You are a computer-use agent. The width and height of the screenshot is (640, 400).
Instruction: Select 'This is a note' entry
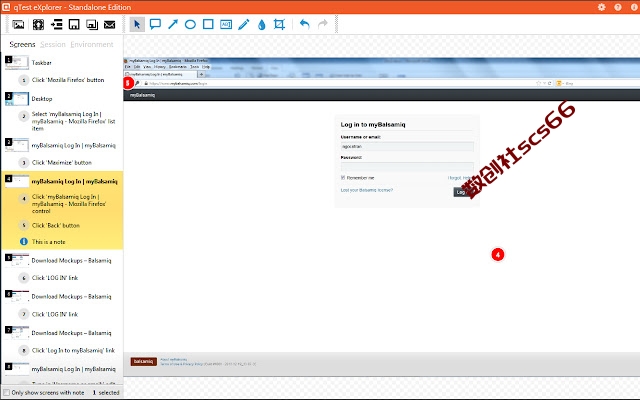coord(49,242)
